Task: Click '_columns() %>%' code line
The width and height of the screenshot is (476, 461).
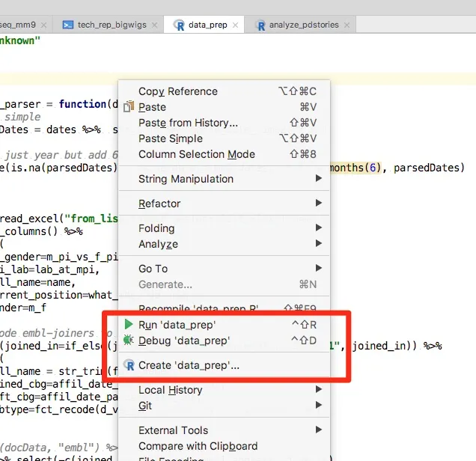Action: point(42,231)
